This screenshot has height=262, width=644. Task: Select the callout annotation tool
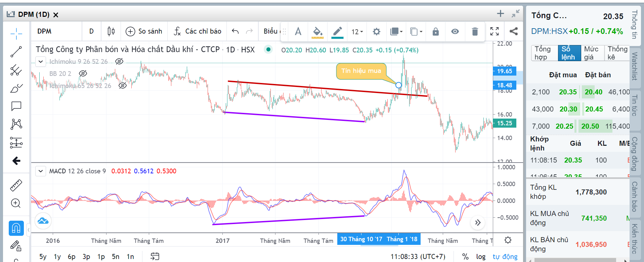click(16, 106)
